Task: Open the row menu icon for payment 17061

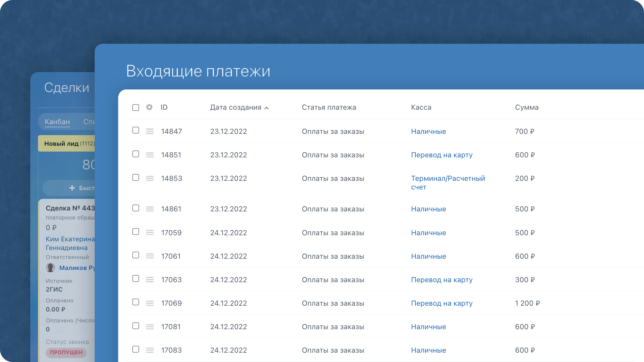Action: click(x=150, y=256)
